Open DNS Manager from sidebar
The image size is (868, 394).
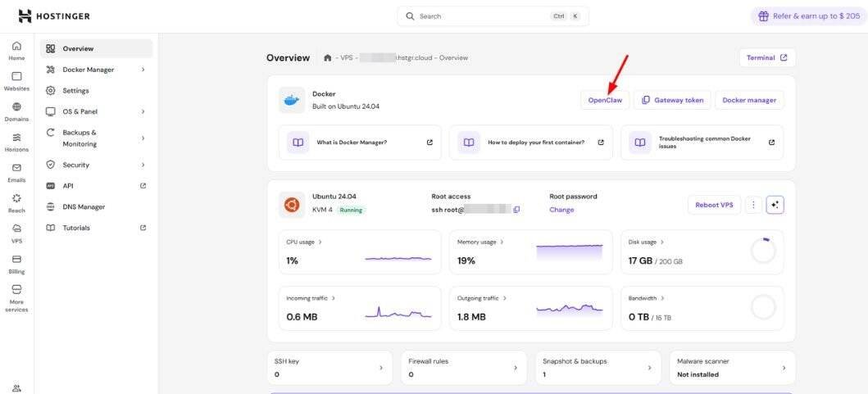tap(84, 206)
